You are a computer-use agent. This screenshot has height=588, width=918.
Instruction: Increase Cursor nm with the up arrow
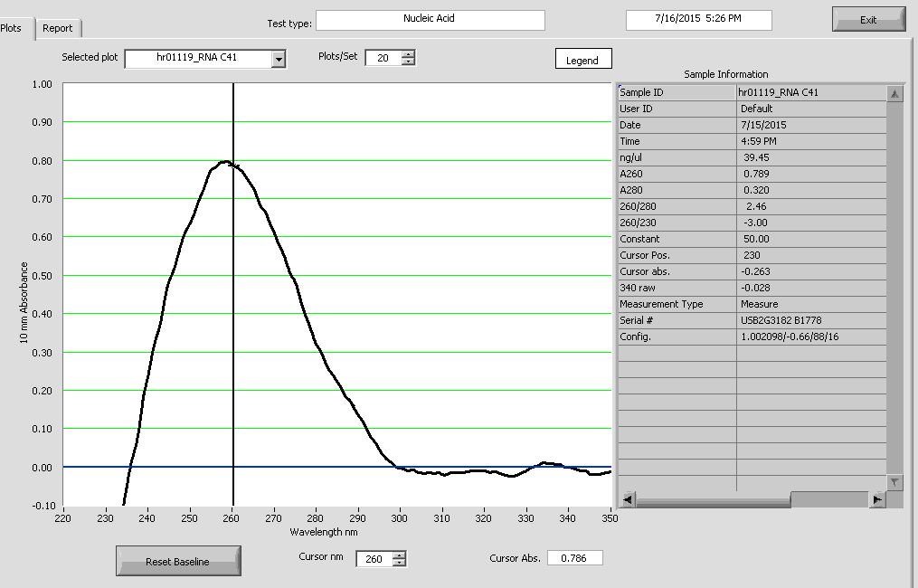point(399,555)
